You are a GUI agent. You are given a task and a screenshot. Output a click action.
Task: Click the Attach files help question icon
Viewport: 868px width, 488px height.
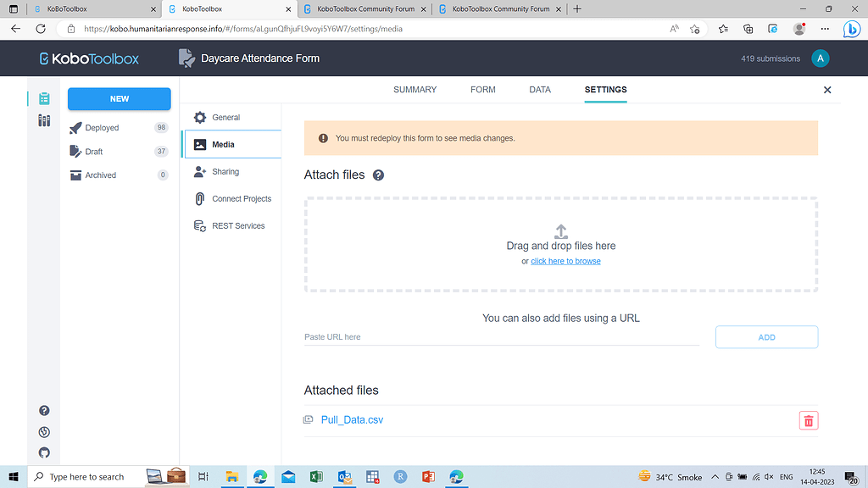(378, 175)
